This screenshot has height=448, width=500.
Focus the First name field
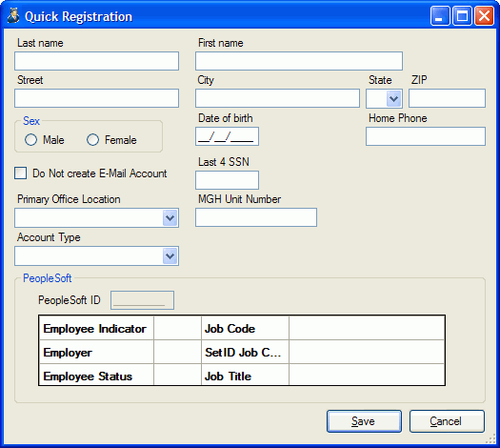click(299, 61)
